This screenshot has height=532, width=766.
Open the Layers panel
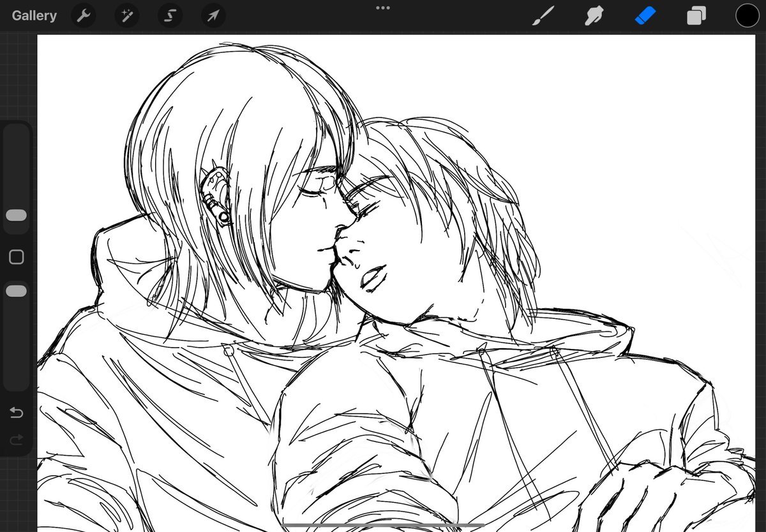tap(696, 16)
